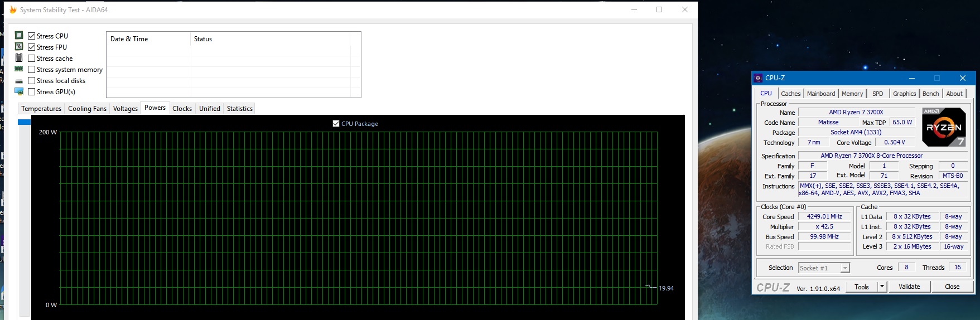
Task: Click the Date & Time column header
Action: (x=148, y=39)
